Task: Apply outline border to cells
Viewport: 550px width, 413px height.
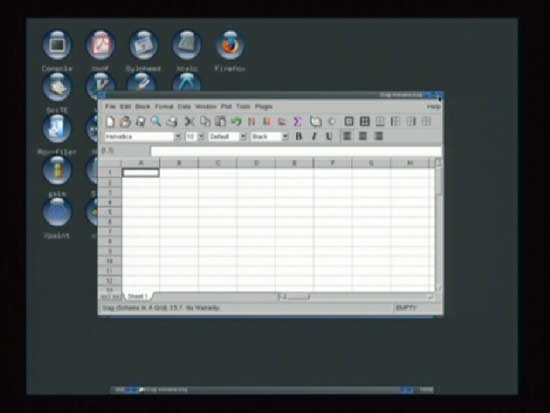Action: click(349, 121)
